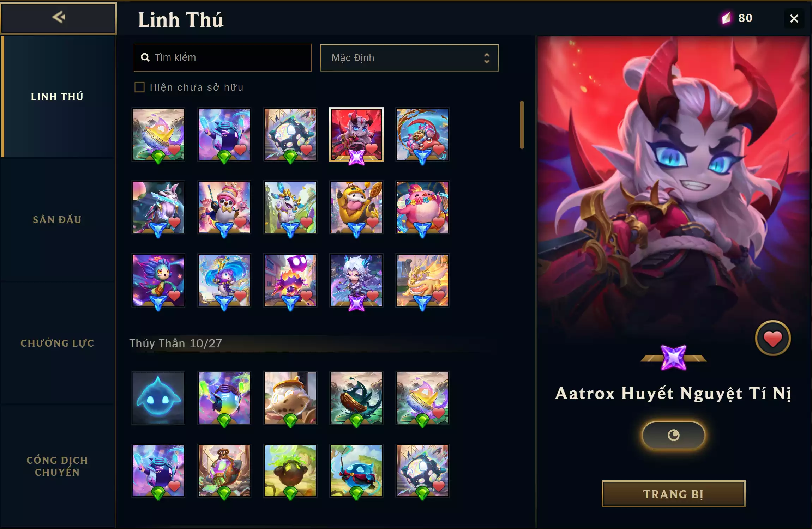Select the default blue River Sprite icon

[x=158, y=398]
